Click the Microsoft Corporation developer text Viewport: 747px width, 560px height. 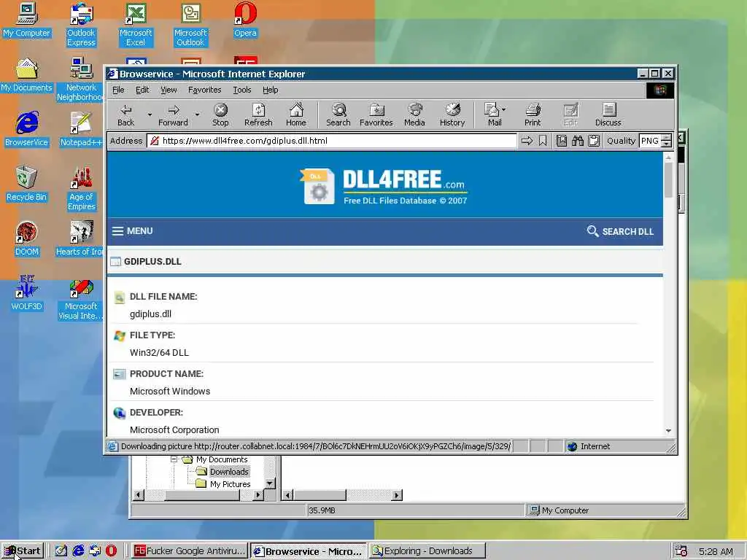tap(174, 430)
